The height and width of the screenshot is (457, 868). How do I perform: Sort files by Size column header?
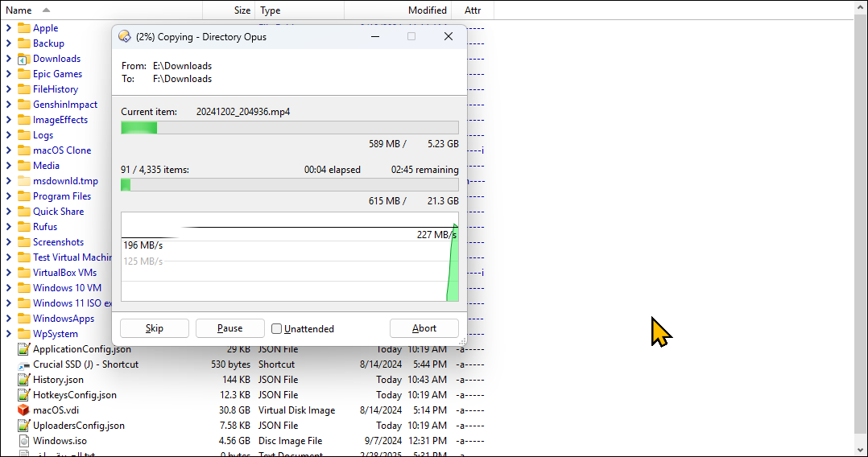pos(242,10)
